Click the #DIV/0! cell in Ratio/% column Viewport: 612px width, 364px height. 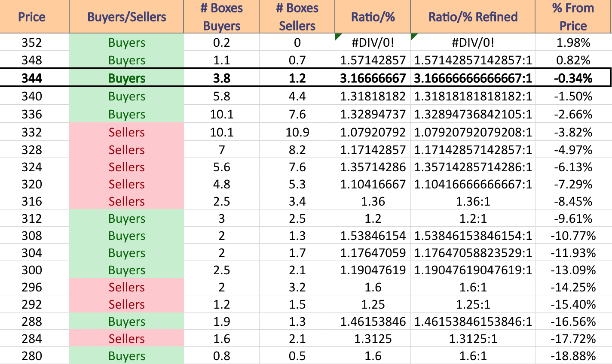click(x=373, y=42)
